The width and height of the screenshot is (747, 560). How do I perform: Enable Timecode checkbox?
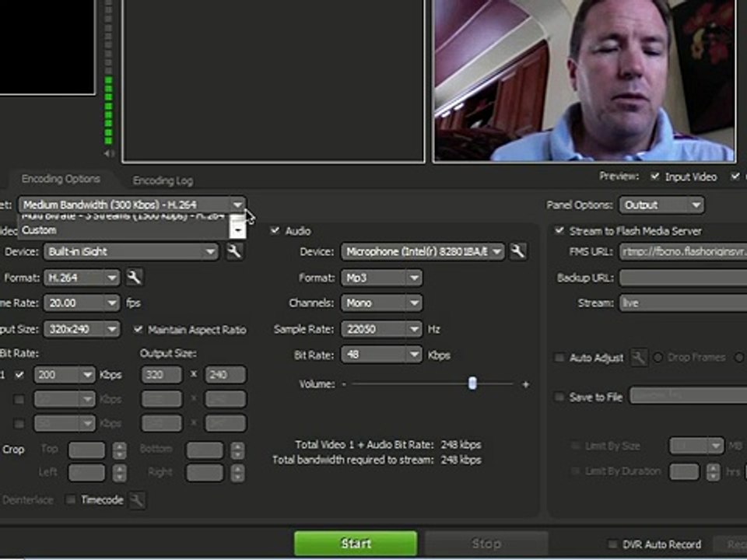click(x=71, y=499)
